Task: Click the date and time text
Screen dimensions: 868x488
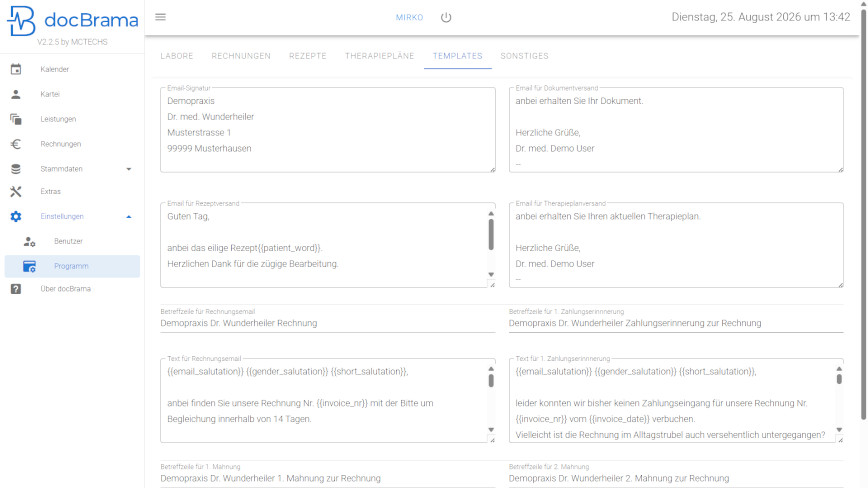Action: tap(761, 17)
